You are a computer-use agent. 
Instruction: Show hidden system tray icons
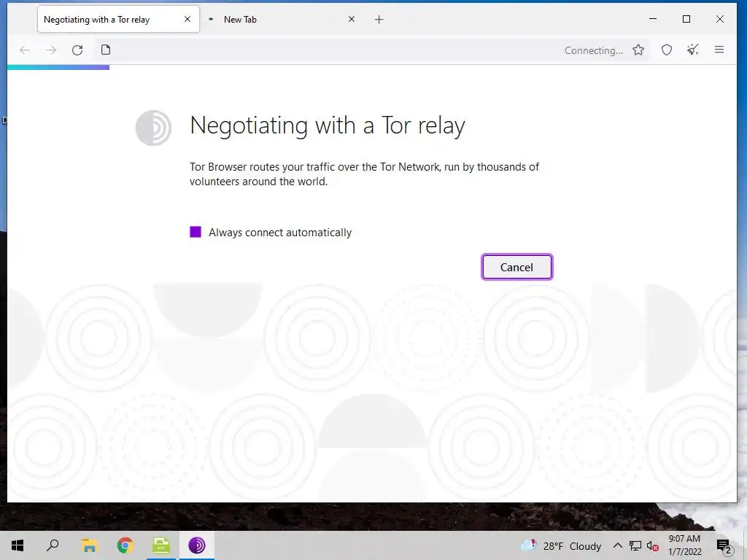[617, 545]
